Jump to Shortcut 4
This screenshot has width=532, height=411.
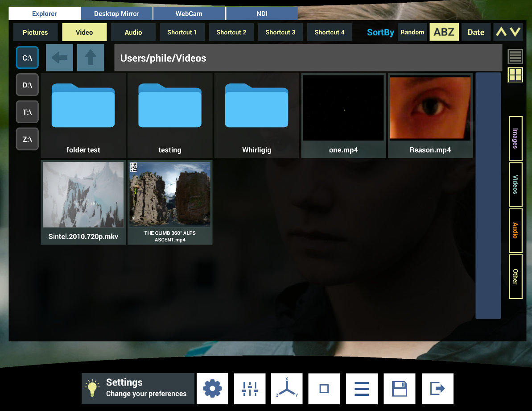click(330, 32)
